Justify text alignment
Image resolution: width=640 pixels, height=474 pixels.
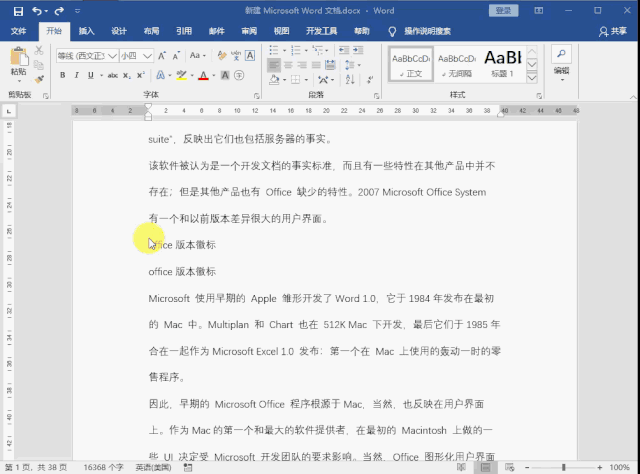[316, 65]
